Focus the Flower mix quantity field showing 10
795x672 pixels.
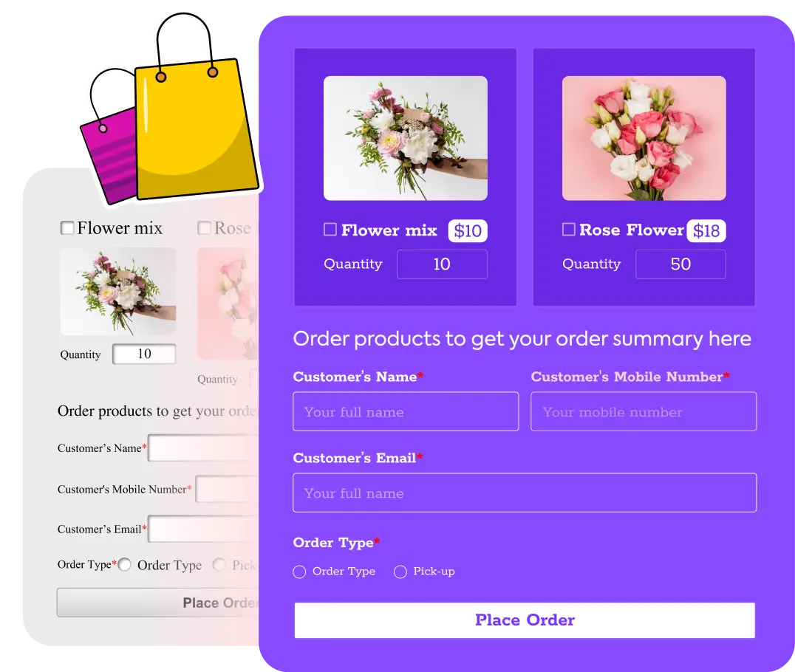tap(442, 264)
